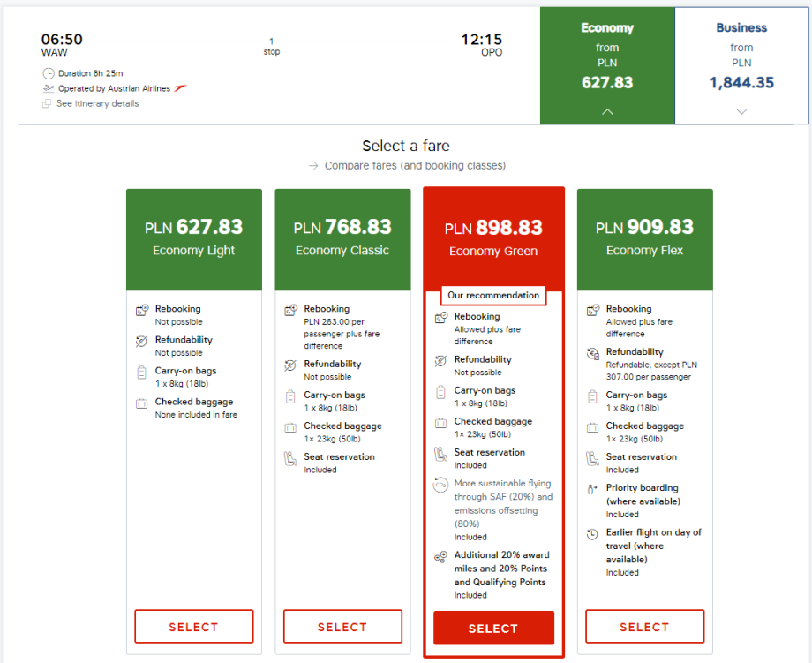Click the carry-on bag icon in Economy Green
The width and height of the screenshot is (812, 663).
[x=440, y=392]
